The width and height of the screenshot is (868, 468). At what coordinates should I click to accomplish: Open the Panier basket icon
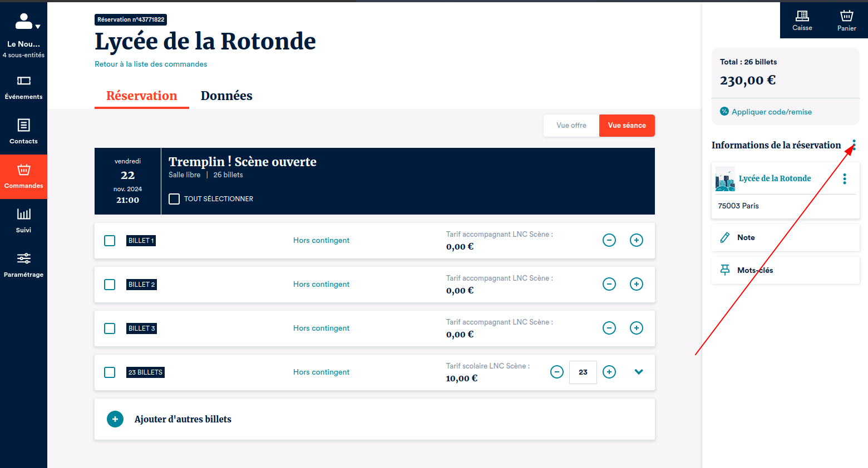846,20
